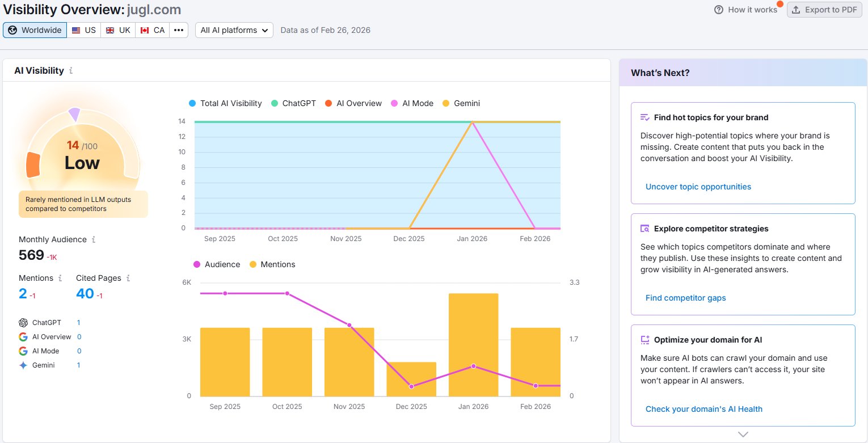
Task: Click the How it works question-mark icon
Action: point(719,10)
